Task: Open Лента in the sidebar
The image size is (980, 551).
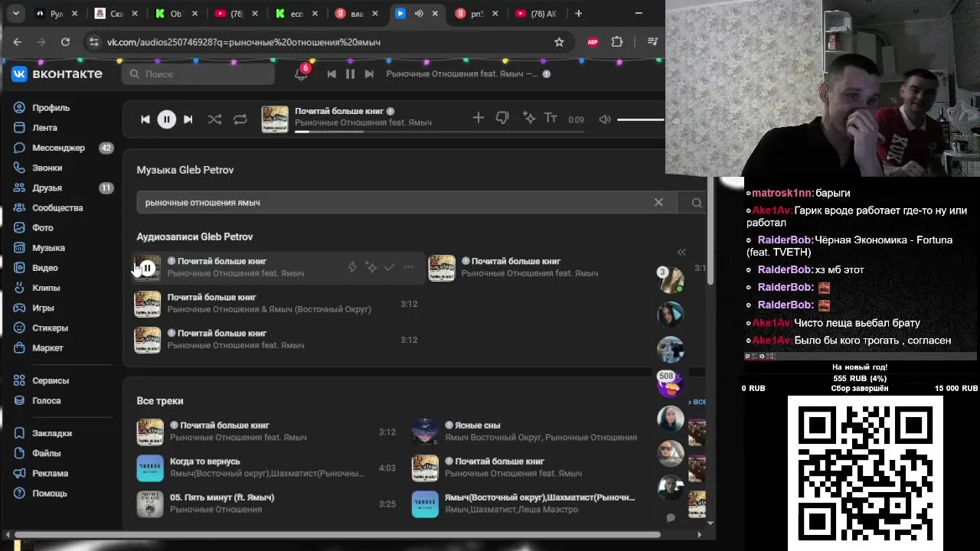Action: click(44, 128)
